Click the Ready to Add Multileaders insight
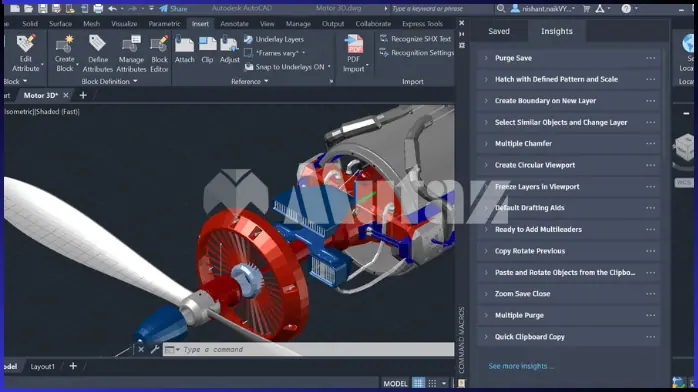 click(568, 230)
